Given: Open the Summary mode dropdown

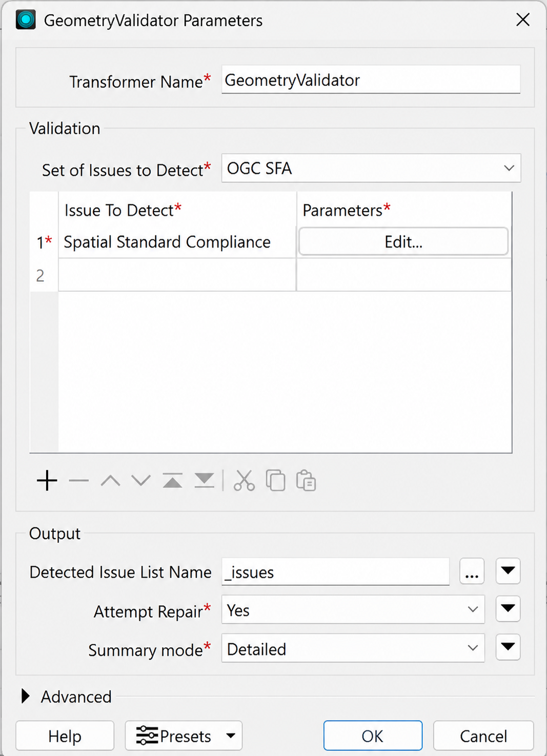Looking at the screenshot, I should point(353,648).
